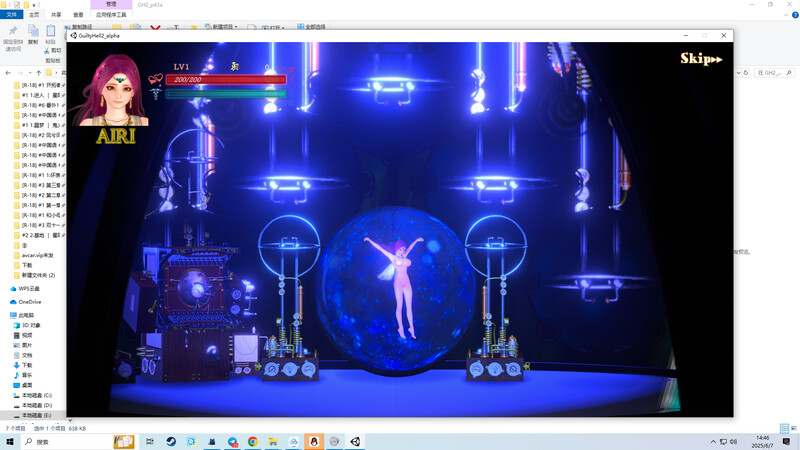Collapse Explorer ribbon chevron near help
The width and height of the screenshot is (800, 450).
(786, 15)
